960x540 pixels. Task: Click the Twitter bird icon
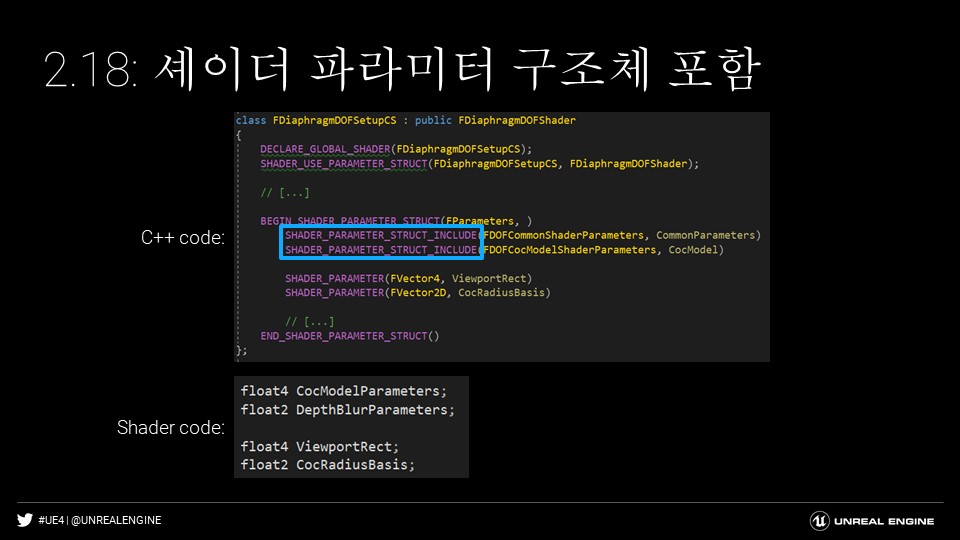click(x=25, y=520)
